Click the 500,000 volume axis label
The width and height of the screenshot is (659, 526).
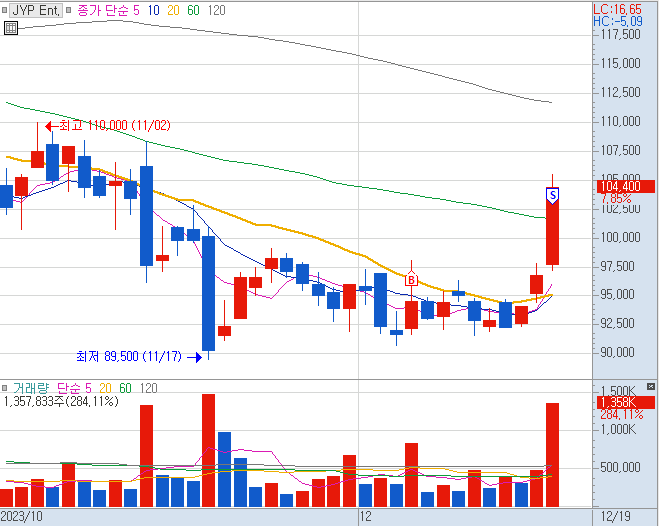tap(620, 467)
